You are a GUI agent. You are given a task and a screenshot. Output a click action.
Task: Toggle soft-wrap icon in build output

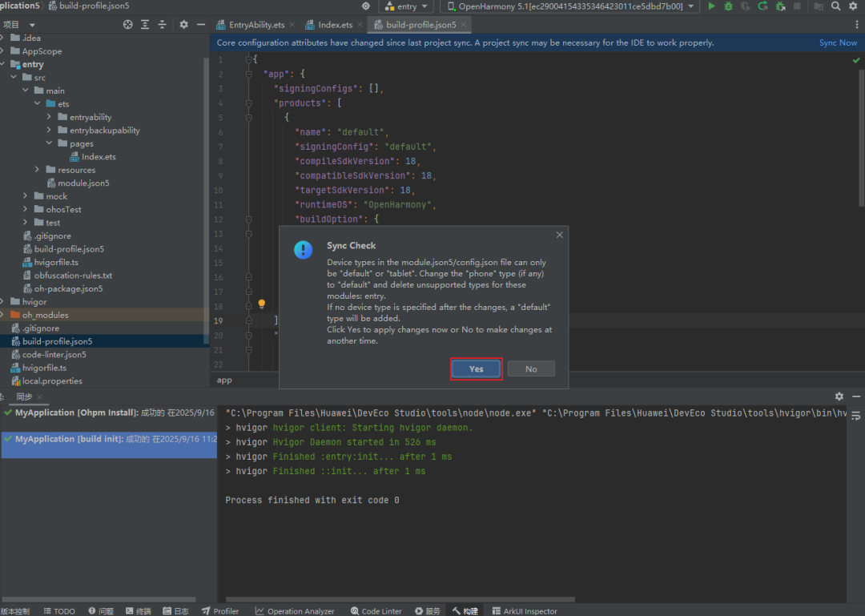coord(855,416)
